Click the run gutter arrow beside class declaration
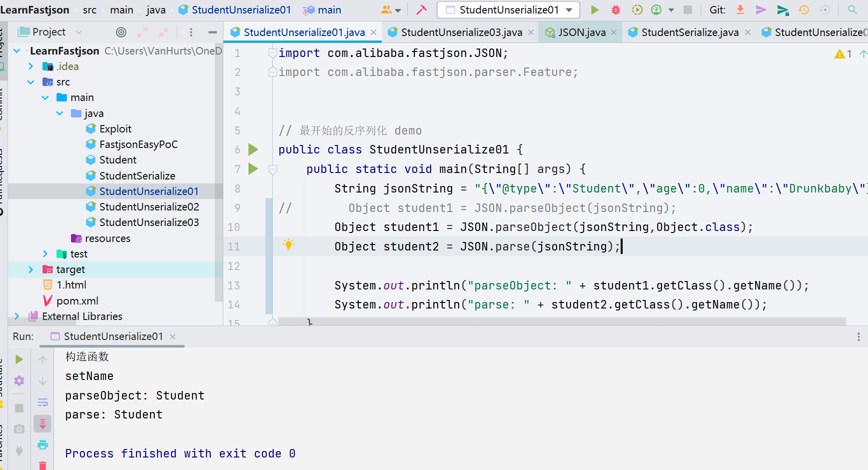 (253, 149)
